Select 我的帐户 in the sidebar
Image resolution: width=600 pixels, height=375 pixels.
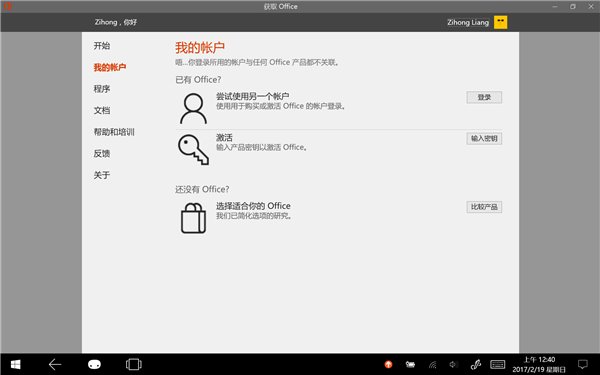110,67
